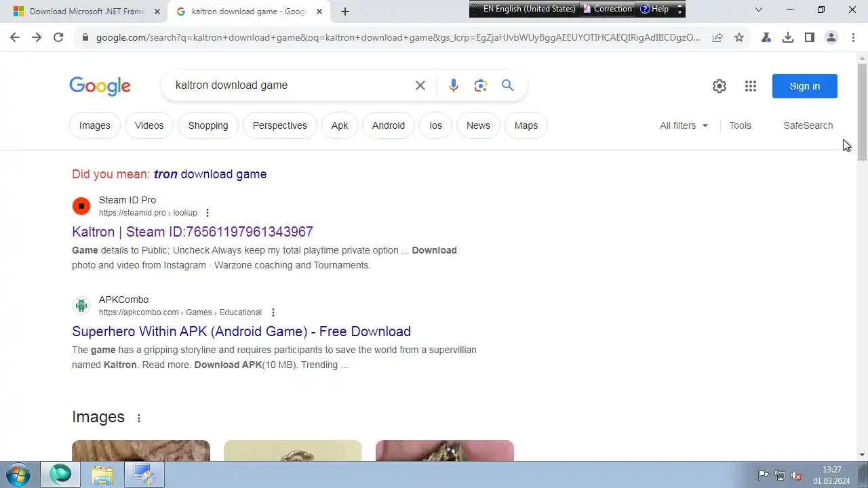Screen dimensions: 868x488
Task: Click the language bar Correction button
Action: (x=607, y=9)
